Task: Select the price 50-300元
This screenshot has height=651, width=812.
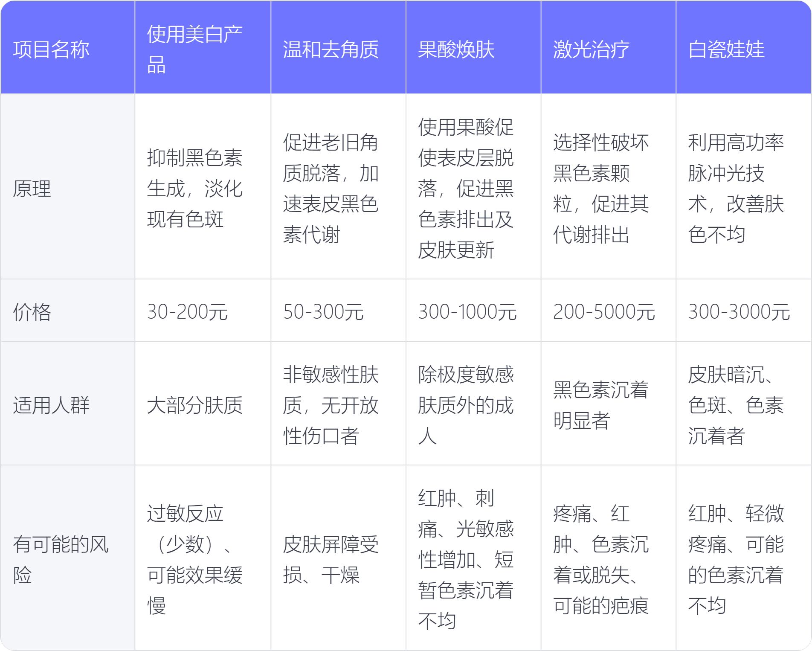Action: point(323,311)
